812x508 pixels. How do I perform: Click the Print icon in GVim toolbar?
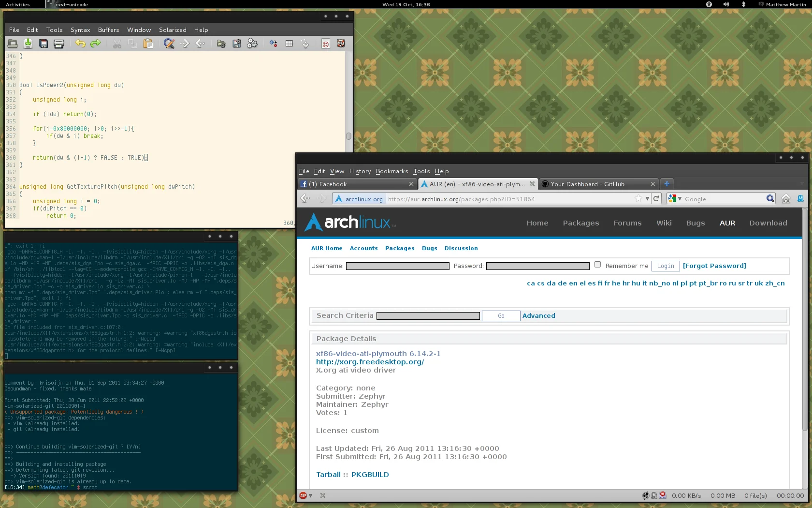pyautogui.click(x=59, y=44)
